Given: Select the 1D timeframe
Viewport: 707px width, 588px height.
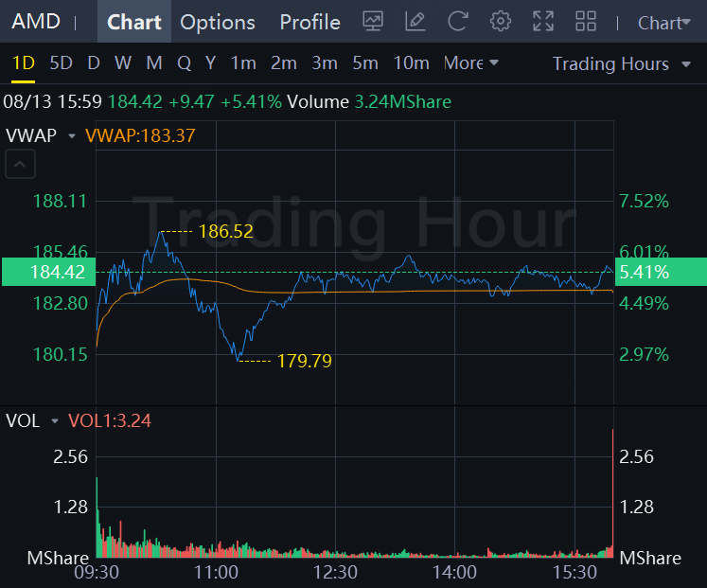Looking at the screenshot, I should click(x=23, y=63).
